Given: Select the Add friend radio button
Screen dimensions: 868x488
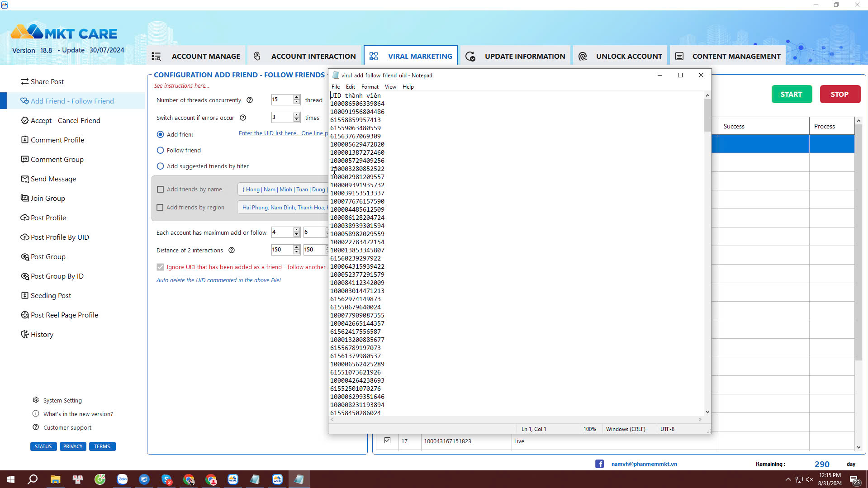Looking at the screenshot, I should point(160,134).
